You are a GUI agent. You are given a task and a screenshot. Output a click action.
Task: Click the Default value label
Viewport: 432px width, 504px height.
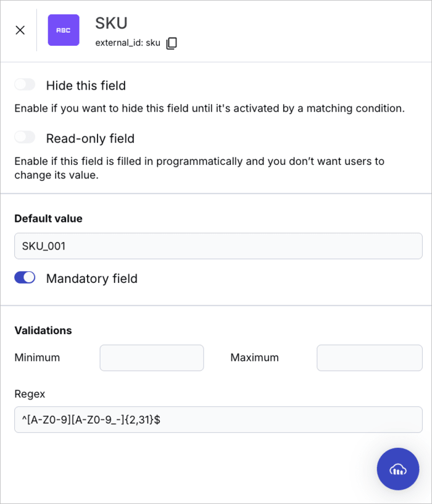(x=48, y=218)
